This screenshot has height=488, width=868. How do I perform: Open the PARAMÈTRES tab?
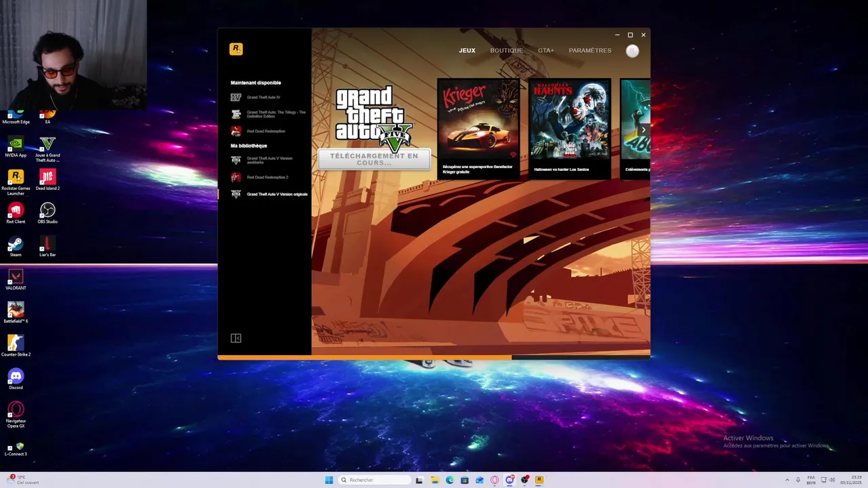590,51
